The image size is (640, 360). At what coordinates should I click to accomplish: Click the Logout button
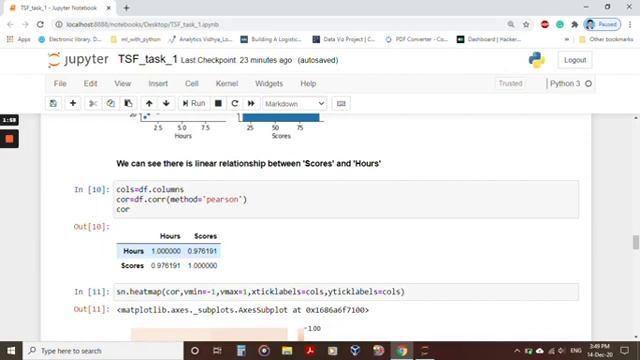tap(575, 60)
